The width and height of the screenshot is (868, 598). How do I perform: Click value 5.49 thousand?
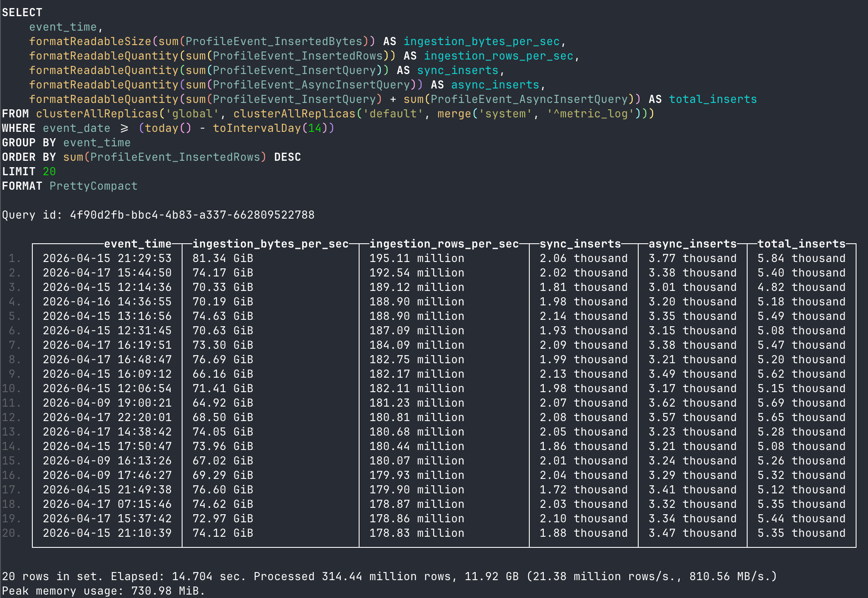[802, 316]
